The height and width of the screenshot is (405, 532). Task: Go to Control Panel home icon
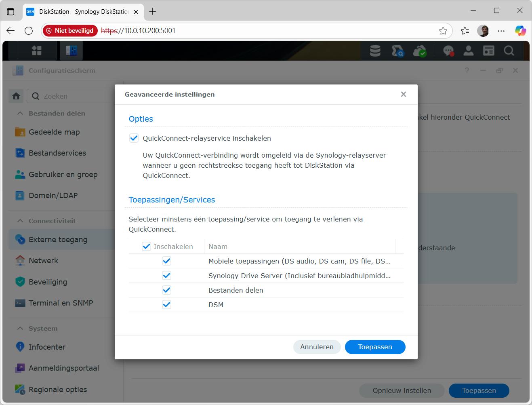(16, 96)
